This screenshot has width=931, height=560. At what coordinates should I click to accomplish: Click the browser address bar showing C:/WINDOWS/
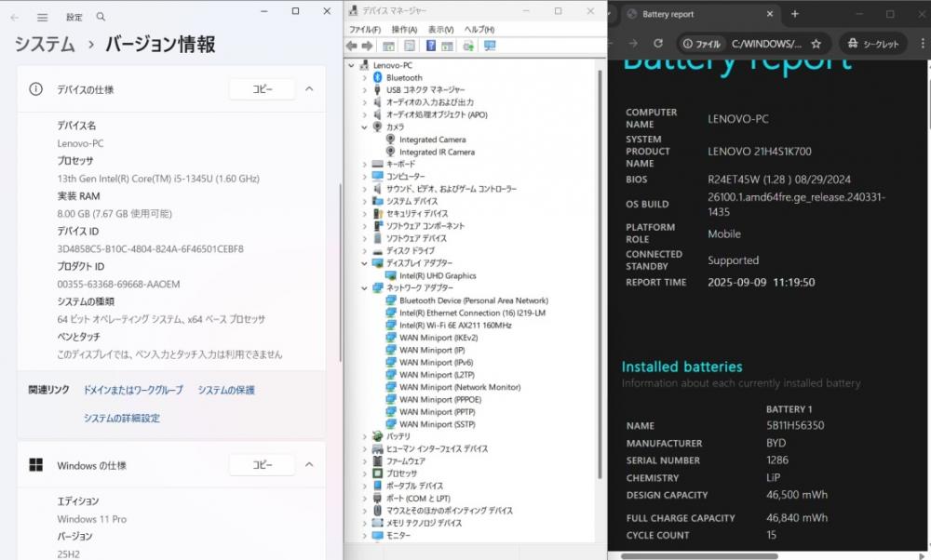[x=766, y=44]
